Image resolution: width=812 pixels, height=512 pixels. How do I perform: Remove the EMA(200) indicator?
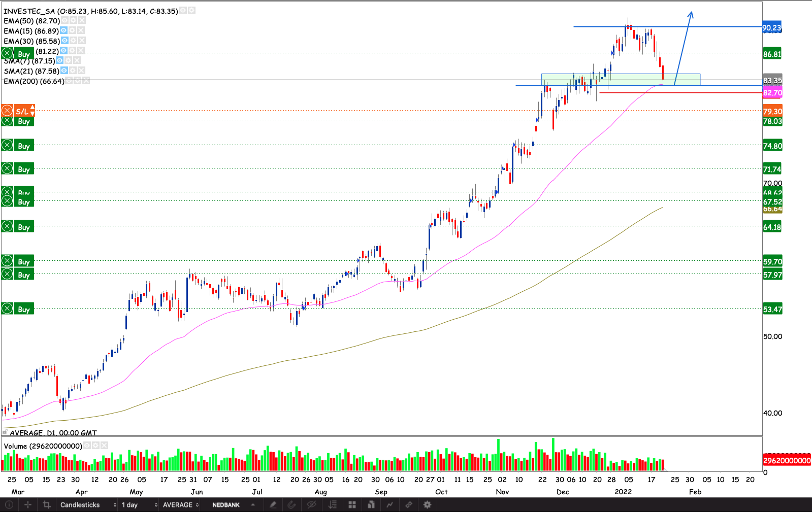pyautogui.click(x=86, y=81)
